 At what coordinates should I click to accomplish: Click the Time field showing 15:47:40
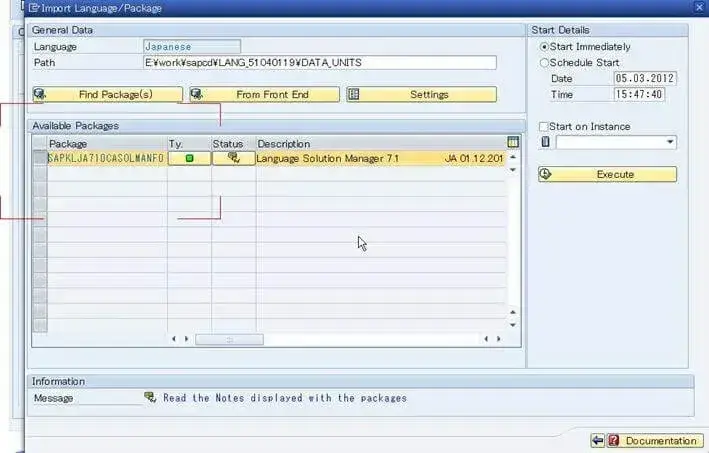pyautogui.click(x=639, y=94)
